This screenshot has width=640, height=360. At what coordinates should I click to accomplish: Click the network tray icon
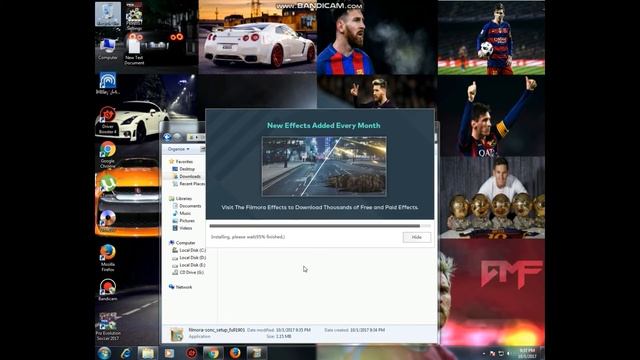501,353
